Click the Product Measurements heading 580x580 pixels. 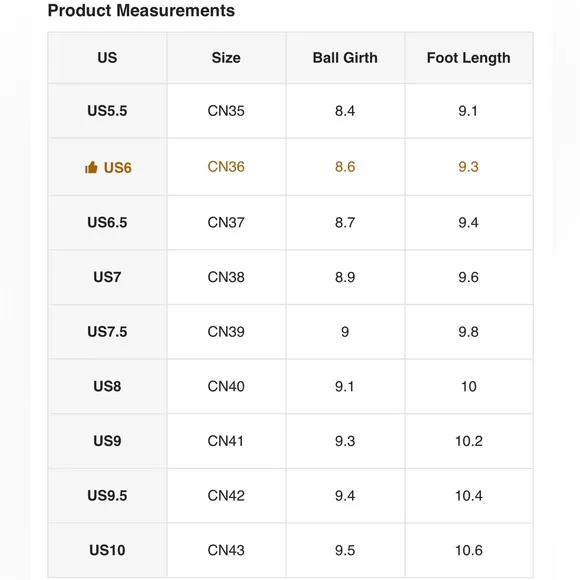point(141,10)
